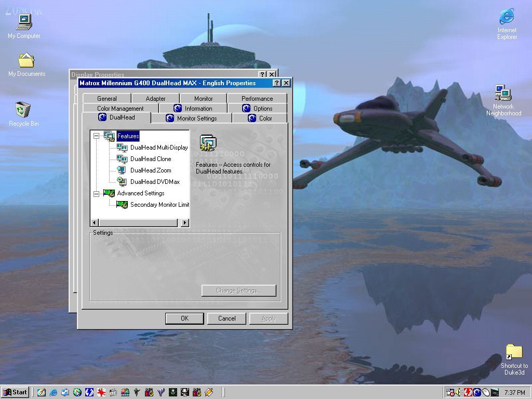Open the Information tab
This screenshot has height=399, width=532.
click(193, 109)
